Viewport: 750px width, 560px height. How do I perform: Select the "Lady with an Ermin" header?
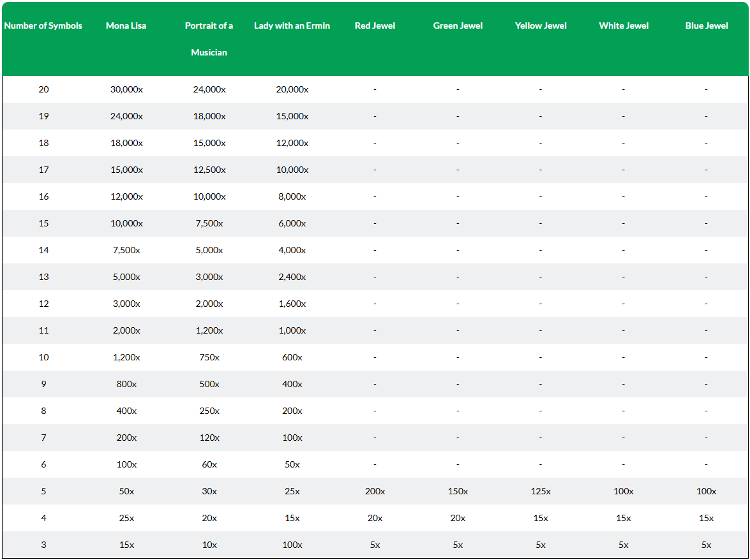[292, 26]
